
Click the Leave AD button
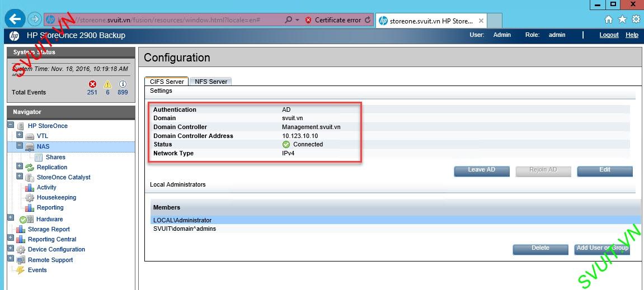coord(482,171)
